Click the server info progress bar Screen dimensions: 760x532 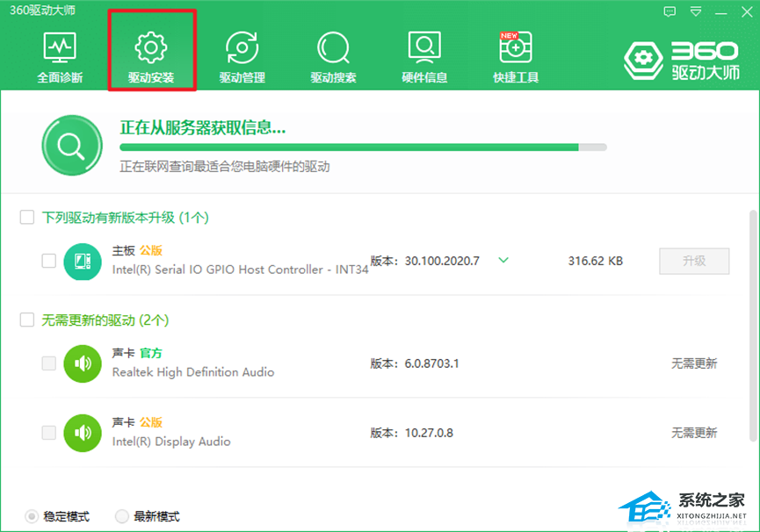point(363,147)
